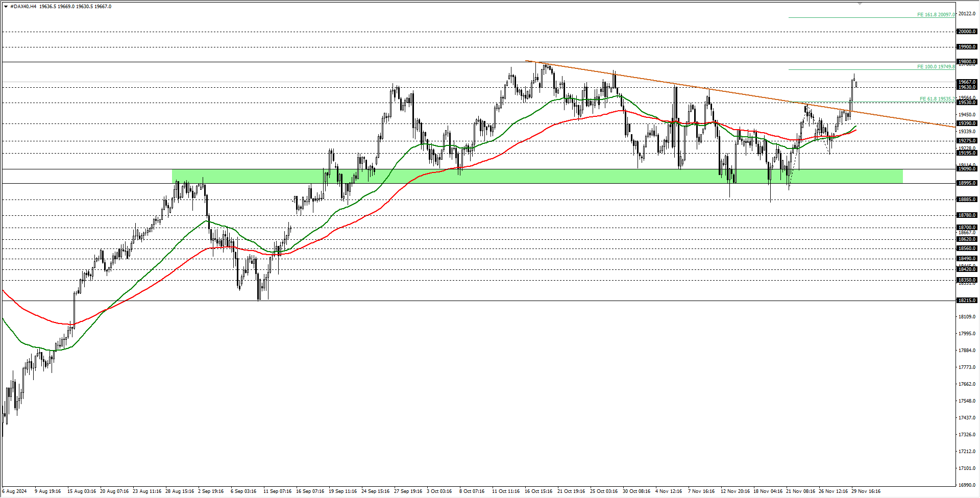This screenshot has width=980, height=498.
Task: Click the 18885.0 price level label
Action: [x=967, y=200]
